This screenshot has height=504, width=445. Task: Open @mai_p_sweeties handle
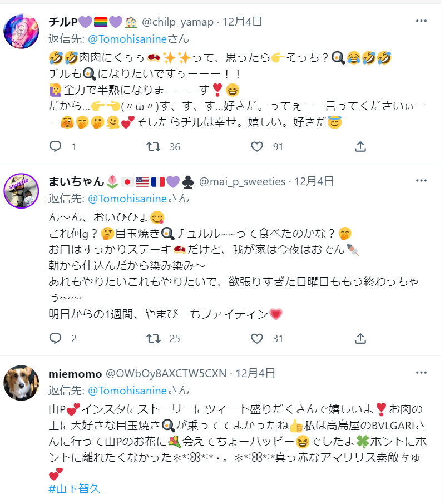(x=243, y=181)
